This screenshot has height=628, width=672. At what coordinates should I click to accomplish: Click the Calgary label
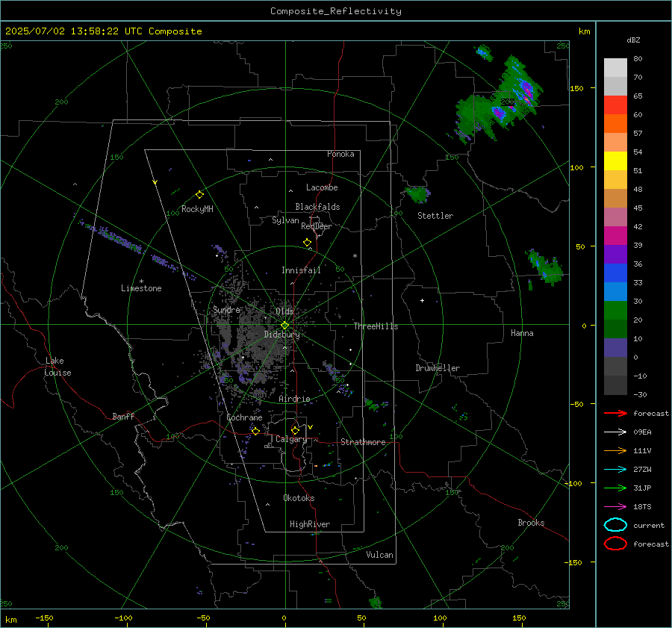[291, 439]
